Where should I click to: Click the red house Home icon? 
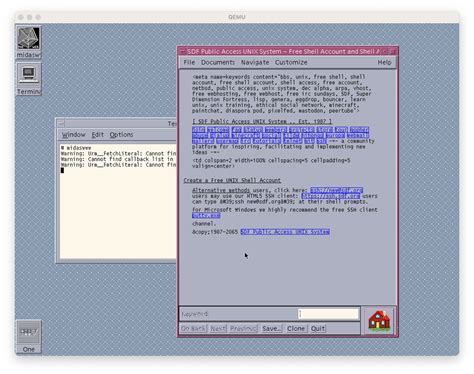[x=379, y=320]
